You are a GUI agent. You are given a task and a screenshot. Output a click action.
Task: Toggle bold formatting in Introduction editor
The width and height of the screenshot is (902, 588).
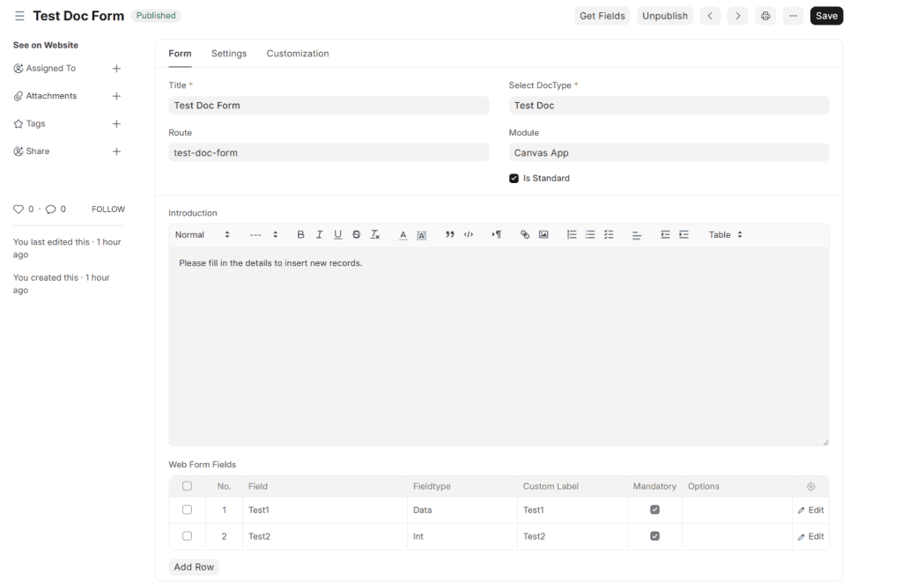300,235
